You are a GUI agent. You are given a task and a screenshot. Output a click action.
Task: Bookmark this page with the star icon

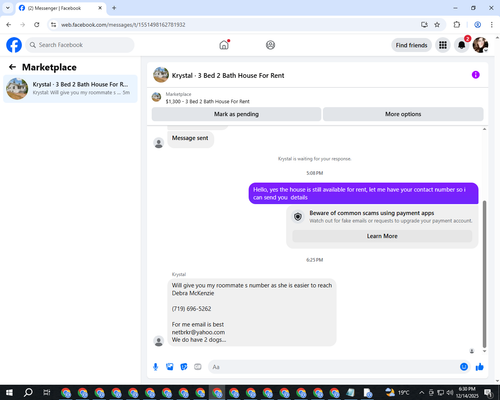click(x=437, y=25)
